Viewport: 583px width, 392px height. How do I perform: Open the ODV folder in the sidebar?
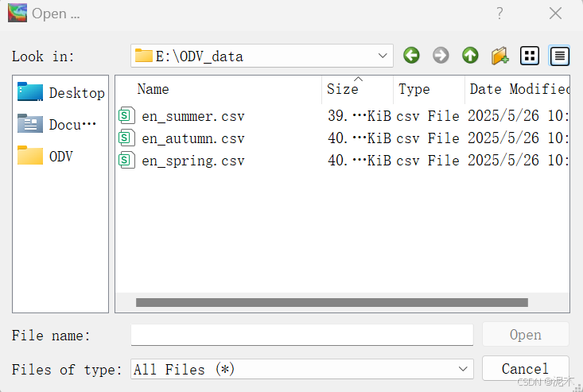tap(45, 156)
